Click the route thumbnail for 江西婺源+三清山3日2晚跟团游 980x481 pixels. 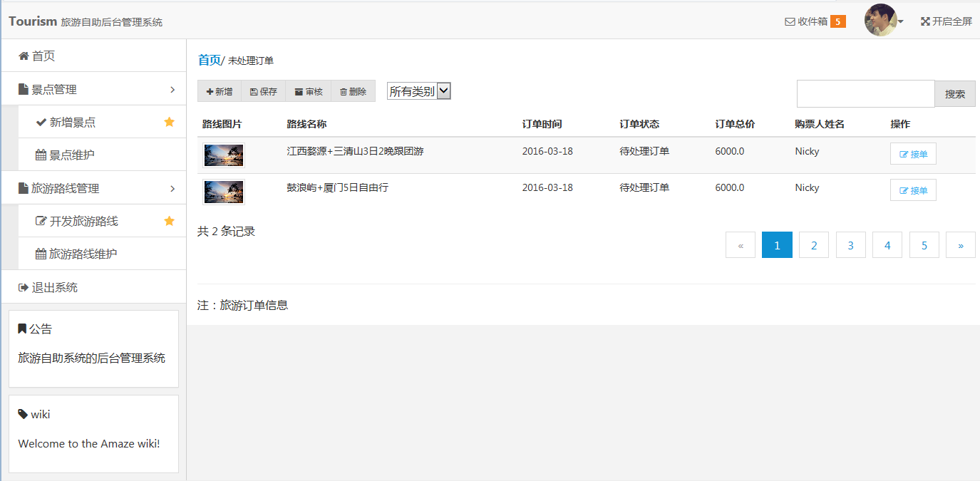[x=224, y=155]
